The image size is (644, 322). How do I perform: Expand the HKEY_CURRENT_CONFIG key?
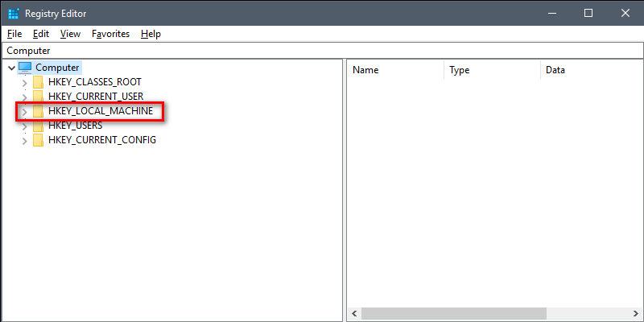tap(25, 141)
